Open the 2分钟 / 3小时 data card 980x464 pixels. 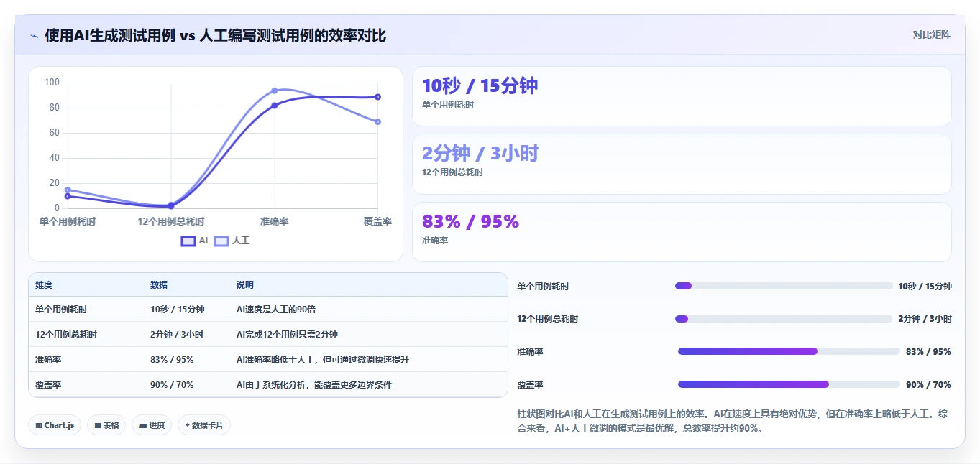[682, 164]
